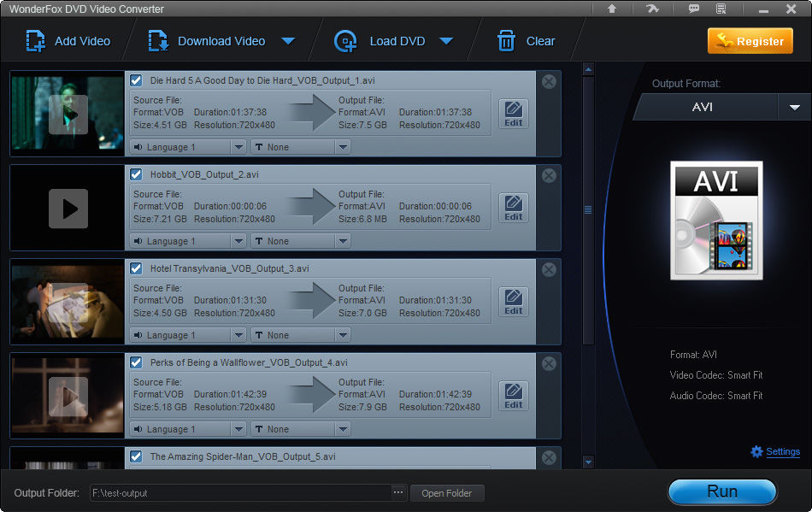Click scroll down arrow of video list

tap(588, 462)
